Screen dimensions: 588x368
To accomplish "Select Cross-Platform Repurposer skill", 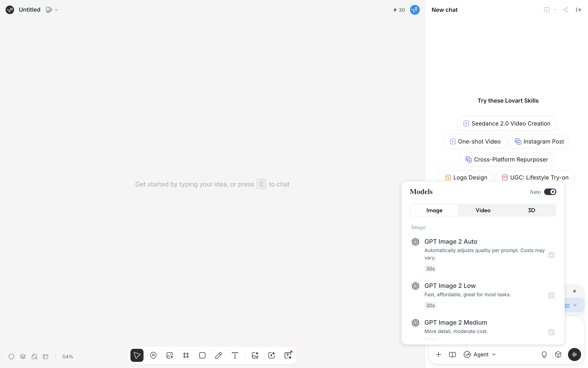I will pyautogui.click(x=506, y=159).
